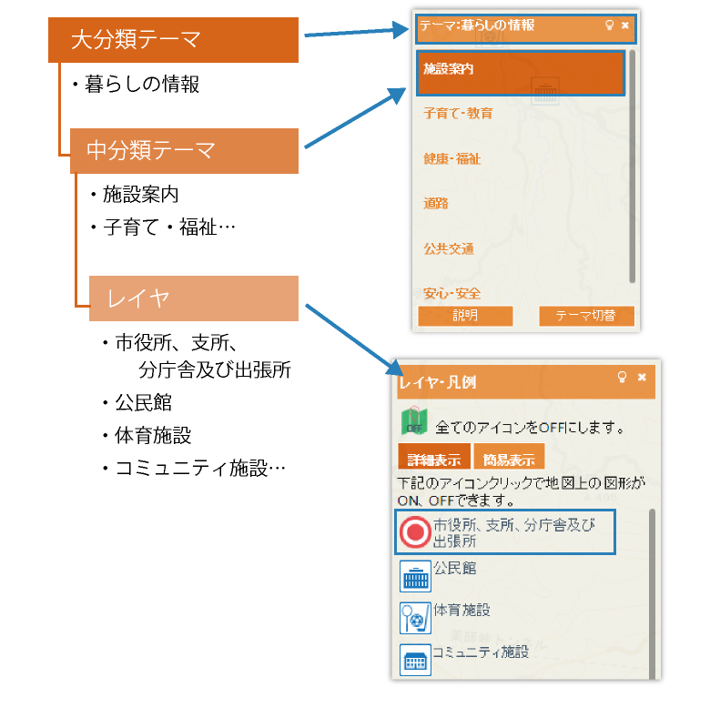
Task: Close the レイヤ・凡例 panel
Action: coord(642,377)
